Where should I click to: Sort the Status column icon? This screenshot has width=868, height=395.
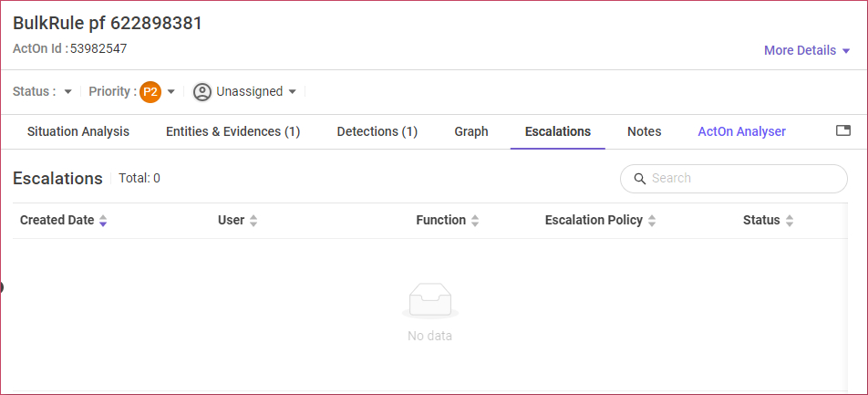coord(790,221)
